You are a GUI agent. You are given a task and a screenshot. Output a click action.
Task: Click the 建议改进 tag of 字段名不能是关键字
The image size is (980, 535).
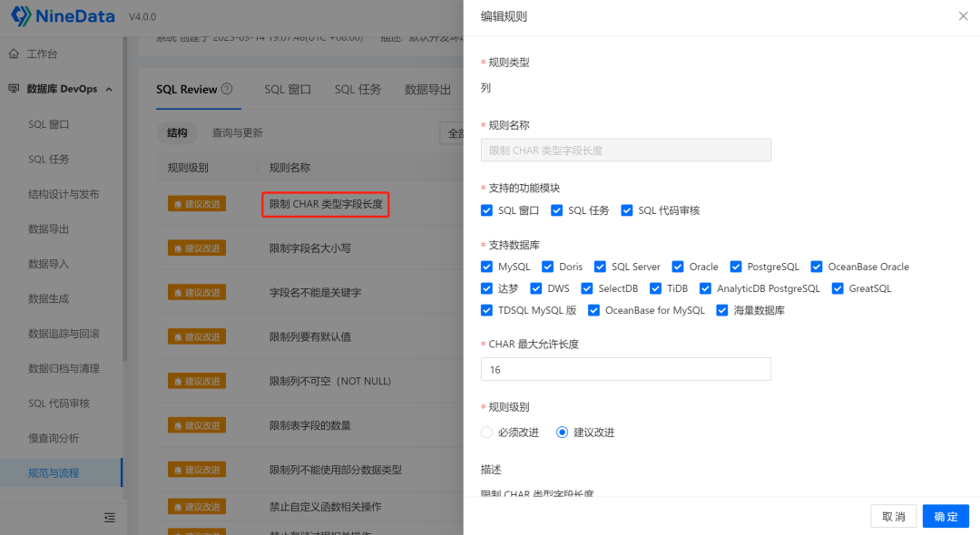pyautogui.click(x=197, y=292)
